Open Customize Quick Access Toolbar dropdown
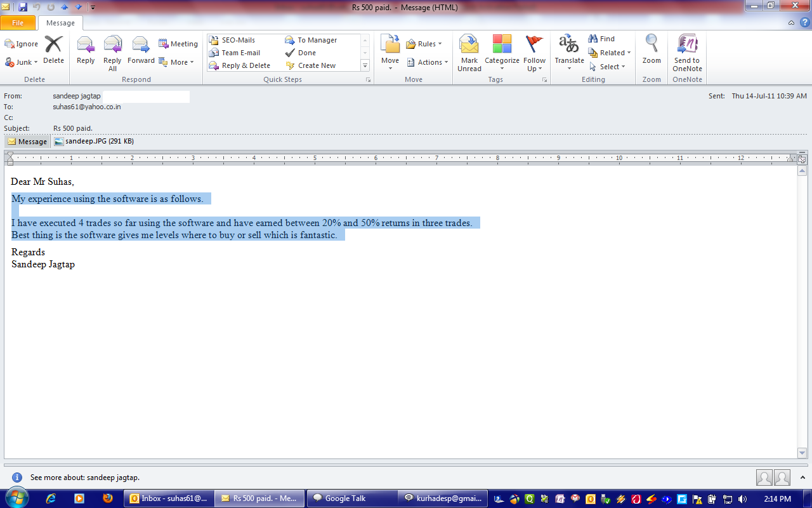This screenshot has width=812, height=508. coord(93,8)
